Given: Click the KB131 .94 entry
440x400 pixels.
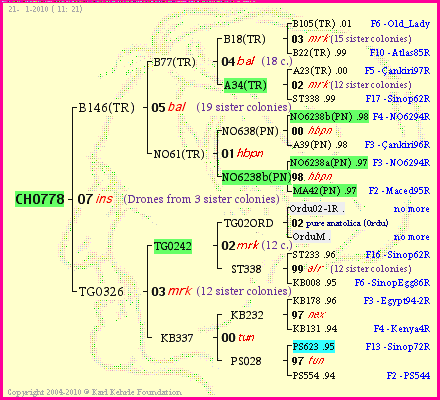Looking at the screenshot, I should (x=315, y=329).
